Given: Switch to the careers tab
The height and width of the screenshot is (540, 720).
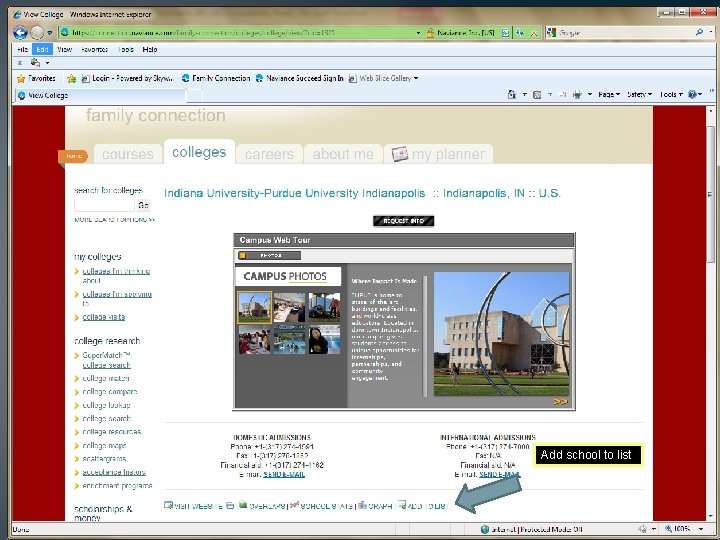Looking at the screenshot, I should tap(270, 154).
